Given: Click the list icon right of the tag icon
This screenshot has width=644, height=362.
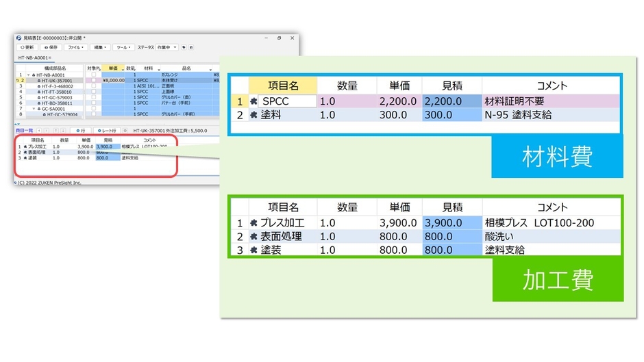Looking at the screenshot, I should [191, 47].
